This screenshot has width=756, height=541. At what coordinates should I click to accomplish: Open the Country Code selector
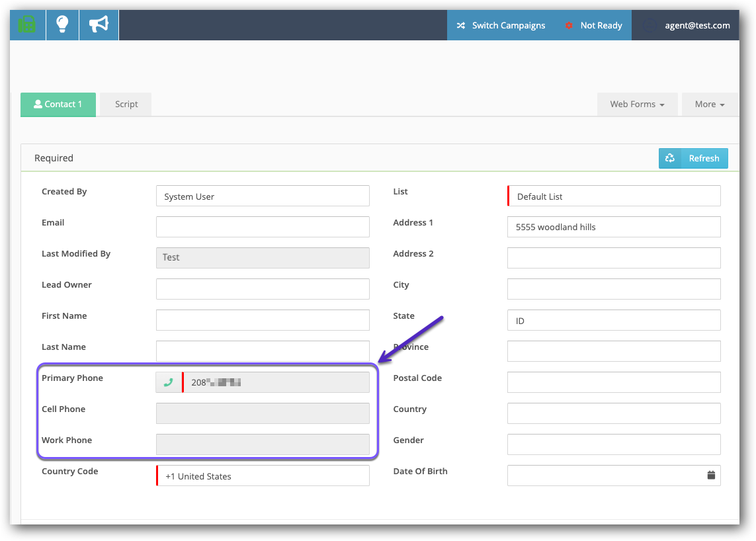pyautogui.click(x=263, y=476)
